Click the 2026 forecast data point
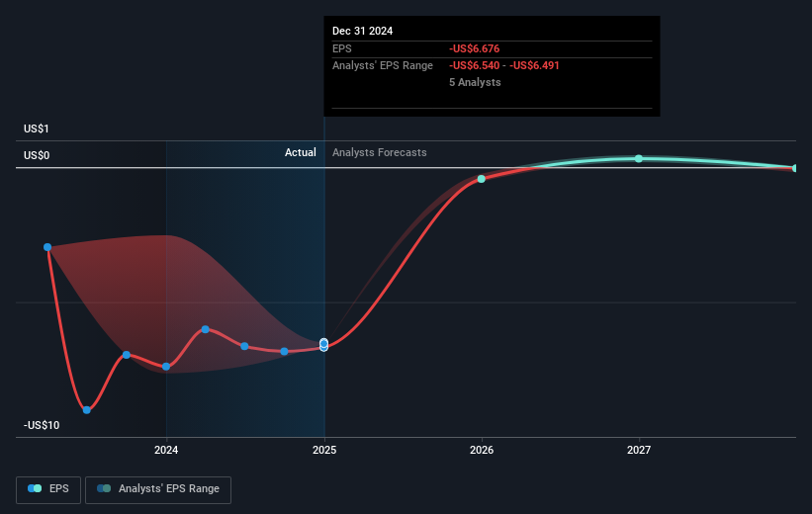Viewport: 812px width, 514px height. pos(481,179)
